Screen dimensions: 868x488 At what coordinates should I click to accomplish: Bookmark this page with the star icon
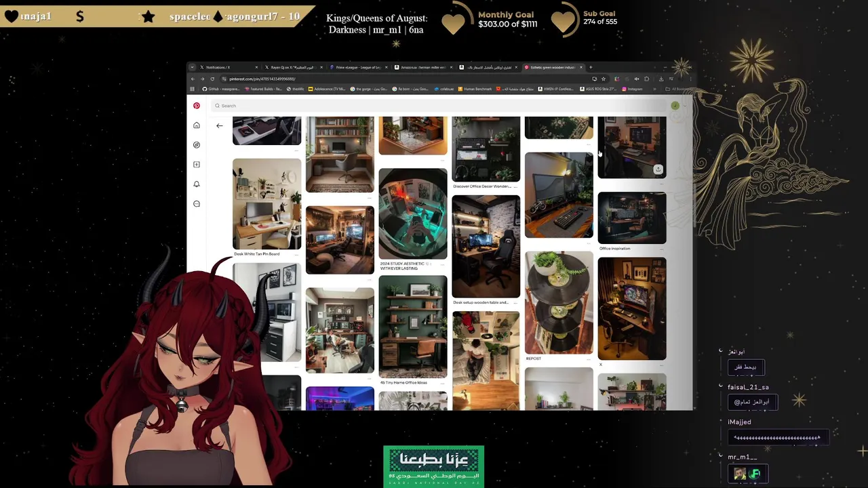click(603, 79)
